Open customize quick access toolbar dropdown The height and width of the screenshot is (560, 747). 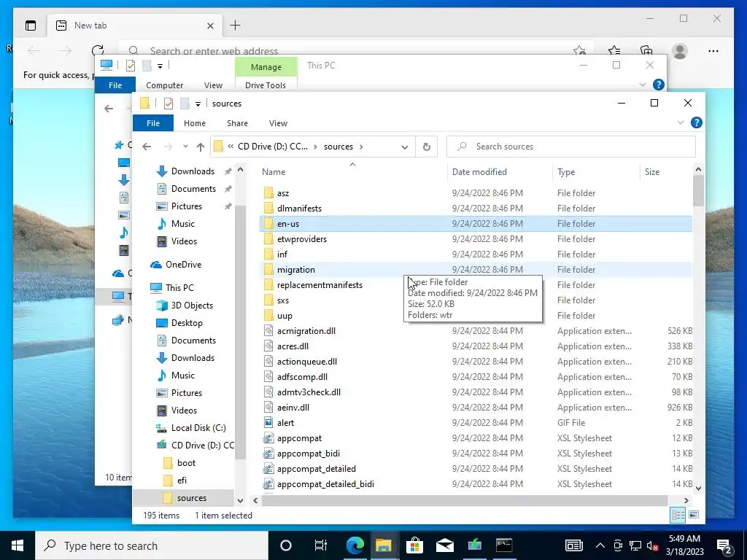[198, 104]
